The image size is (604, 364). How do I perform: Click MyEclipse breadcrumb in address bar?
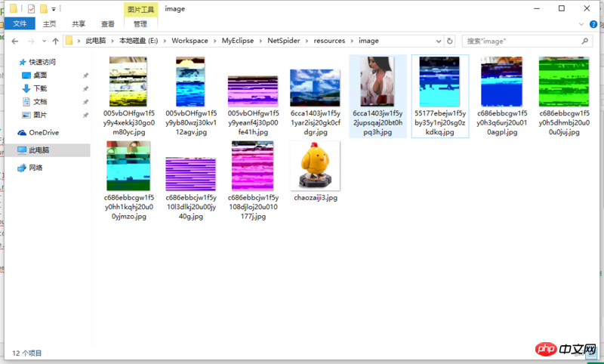pyautogui.click(x=238, y=41)
